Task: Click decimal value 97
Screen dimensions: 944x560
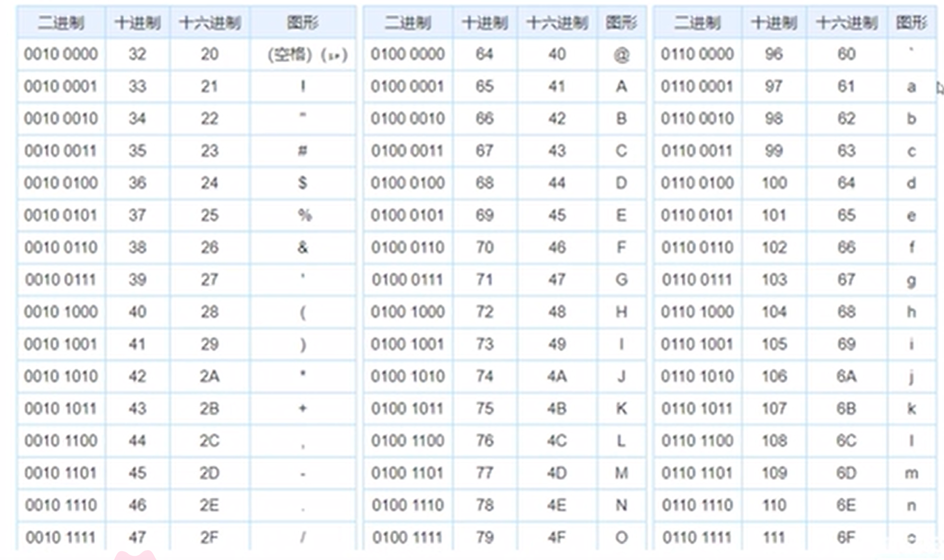Action: pos(773,86)
